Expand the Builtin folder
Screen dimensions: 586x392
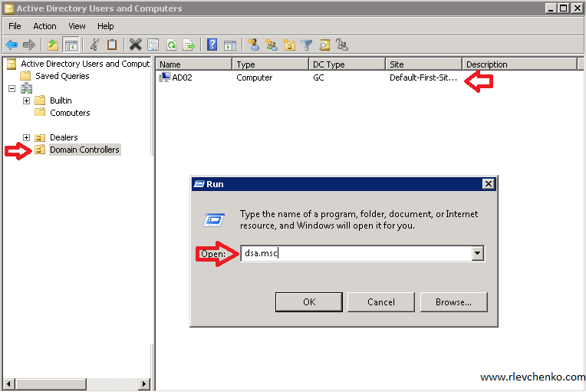pos(26,101)
